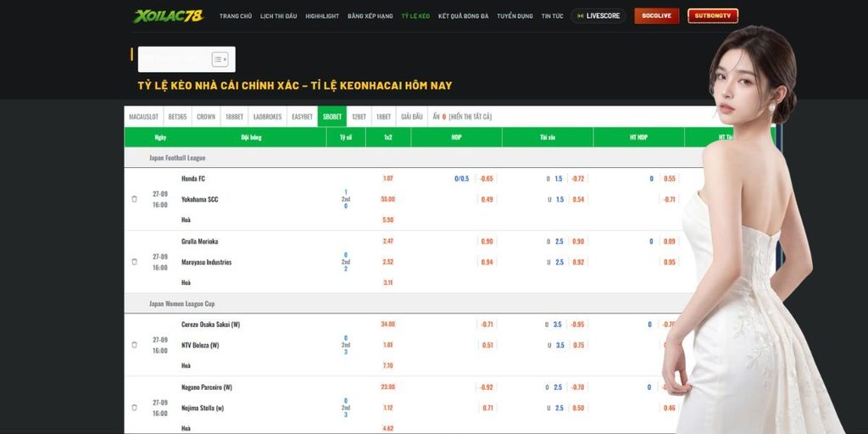Switch to the BET365 tab
Viewport: 868px width, 434px height.
178,117
